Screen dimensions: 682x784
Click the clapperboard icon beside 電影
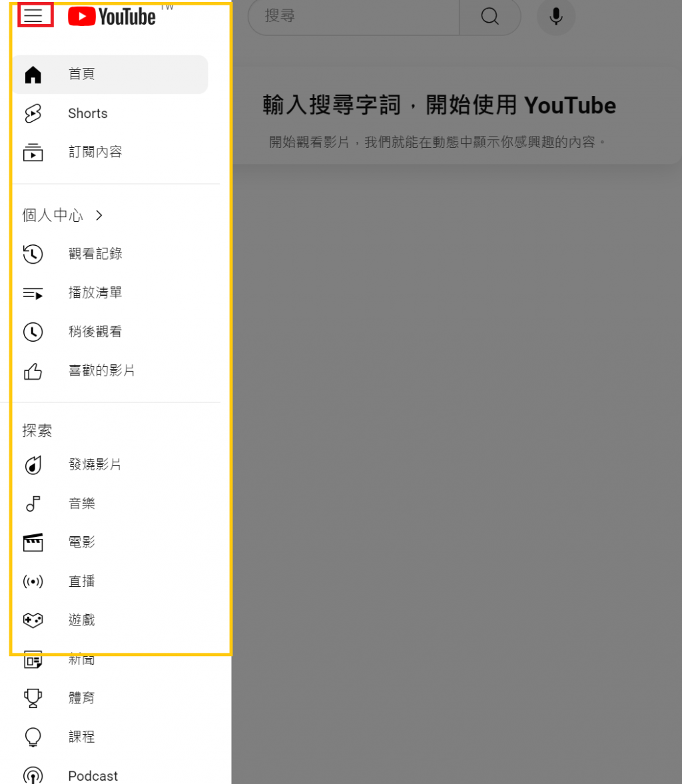[x=33, y=542]
